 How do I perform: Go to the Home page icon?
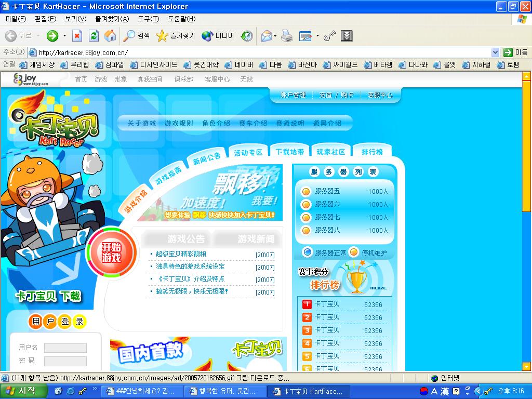[110, 36]
